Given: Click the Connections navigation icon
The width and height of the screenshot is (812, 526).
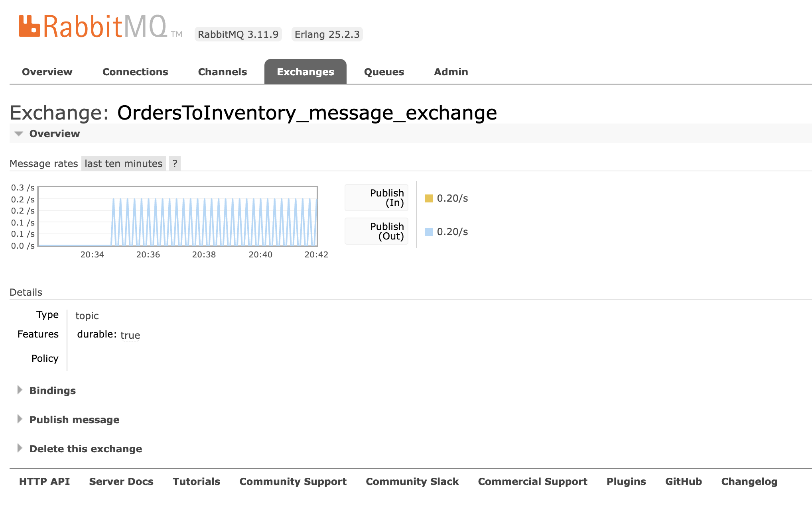Looking at the screenshot, I should click(135, 71).
